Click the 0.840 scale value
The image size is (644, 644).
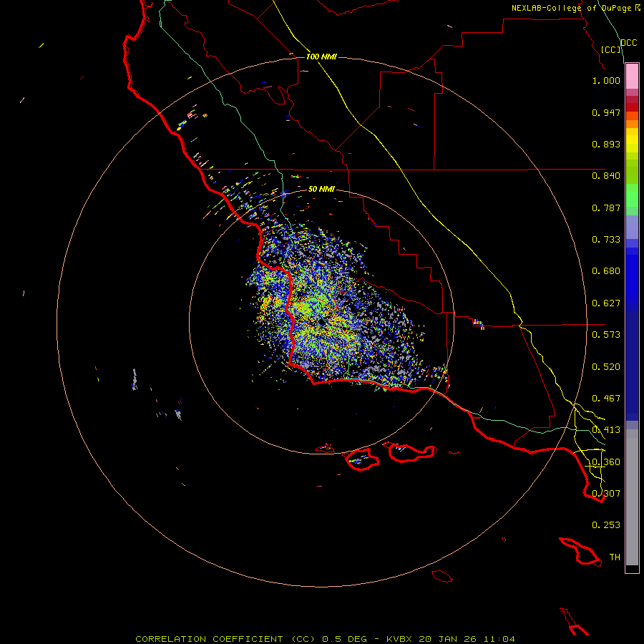coord(606,176)
